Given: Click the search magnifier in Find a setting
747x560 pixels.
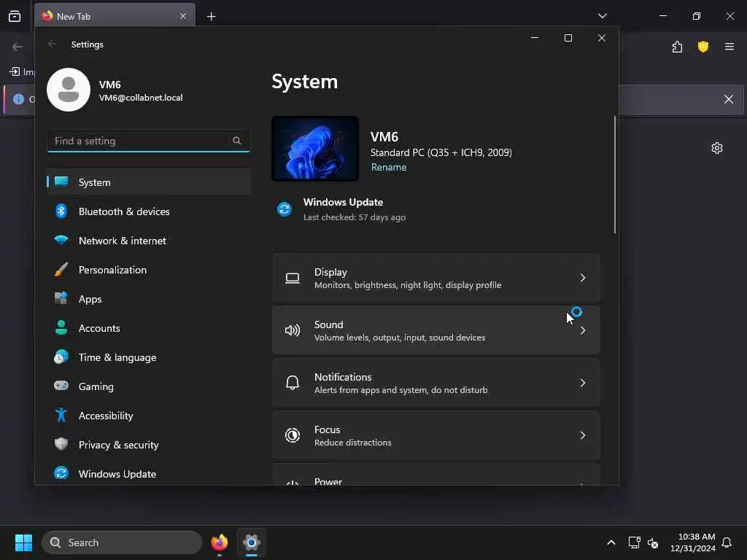Looking at the screenshot, I should [237, 141].
